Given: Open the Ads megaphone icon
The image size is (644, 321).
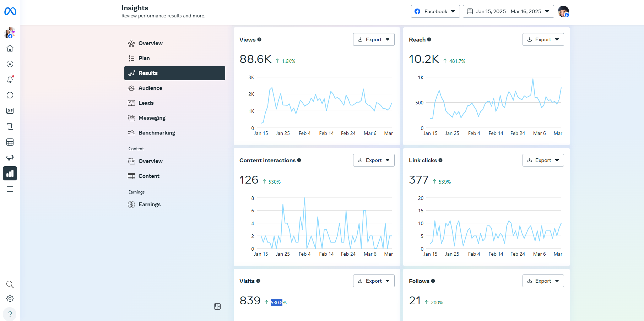Looking at the screenshot, I should pyautogui.click(x=10, y=158).
